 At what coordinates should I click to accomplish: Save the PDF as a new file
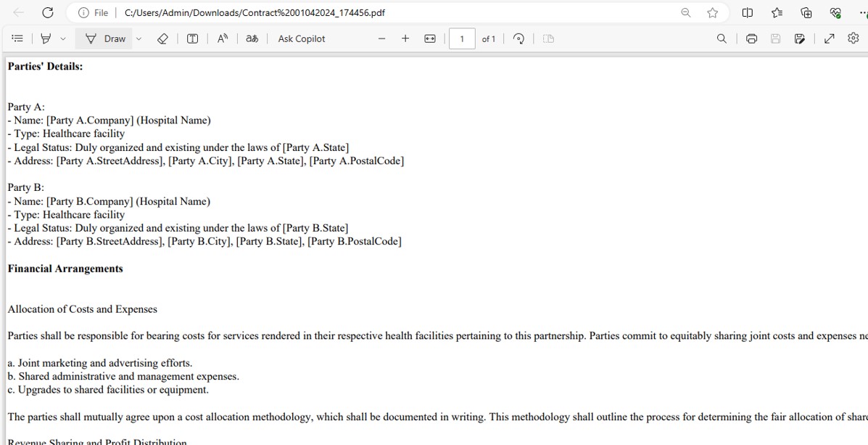pos(799,38)
